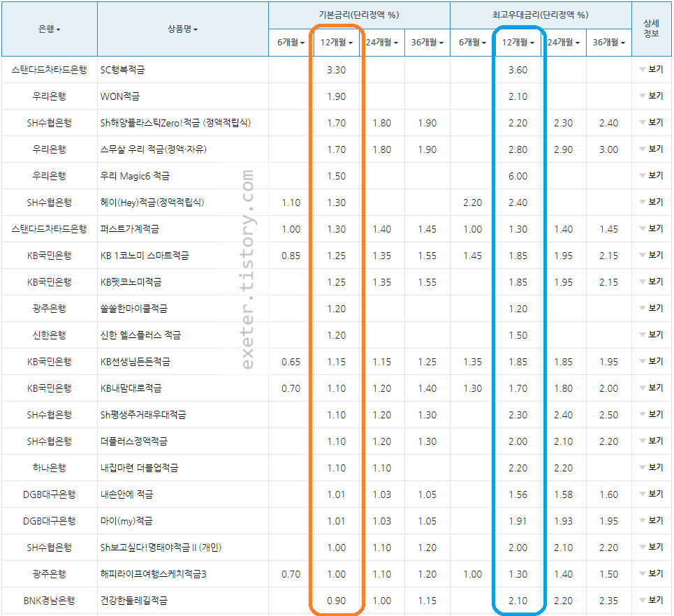Click the 0.90 기본금리 cell

(336, 601)
